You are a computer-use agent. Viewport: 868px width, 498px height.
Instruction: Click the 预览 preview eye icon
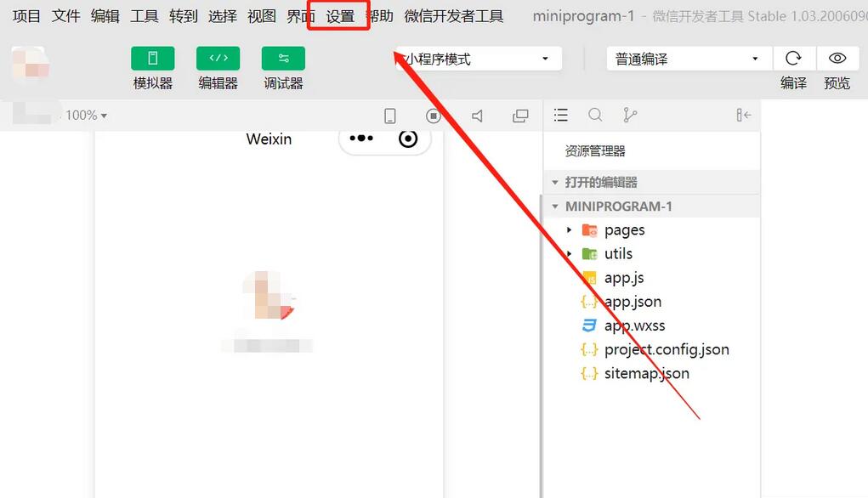point(837,58)
